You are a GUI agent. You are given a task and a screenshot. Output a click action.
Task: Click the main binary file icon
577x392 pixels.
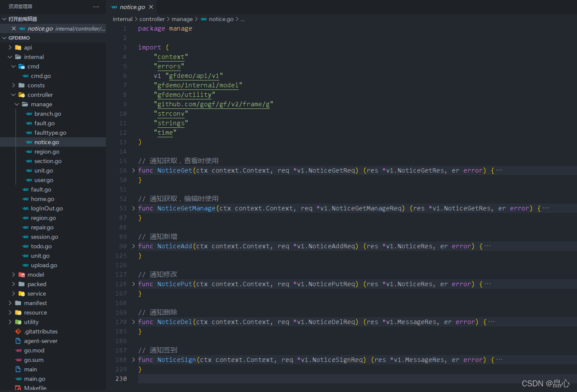point(18,369)
